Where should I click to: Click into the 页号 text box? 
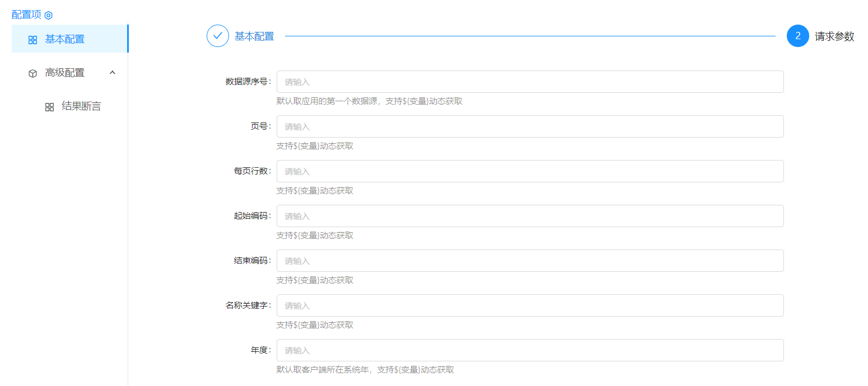(530, 126)
